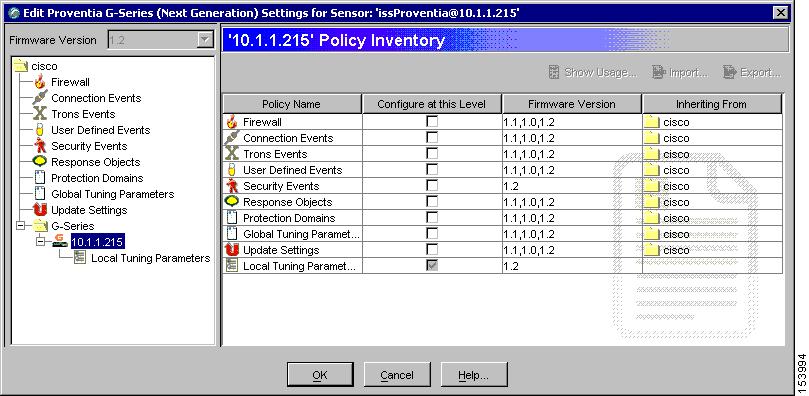This screenshot has width=809, height=396.
Task: Click Security Events icon in policy table
Action: tap(232, 186)
